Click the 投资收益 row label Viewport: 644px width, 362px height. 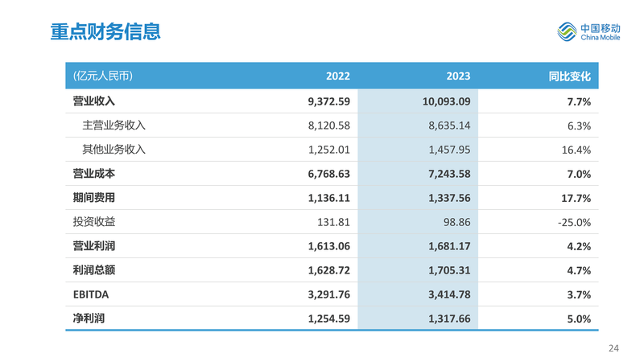point(94,222)
